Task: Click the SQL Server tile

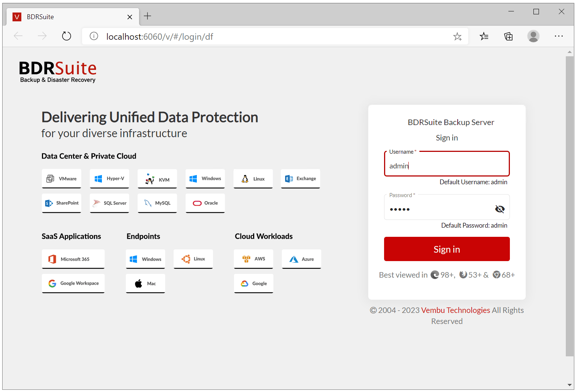Action: (109, 203)
